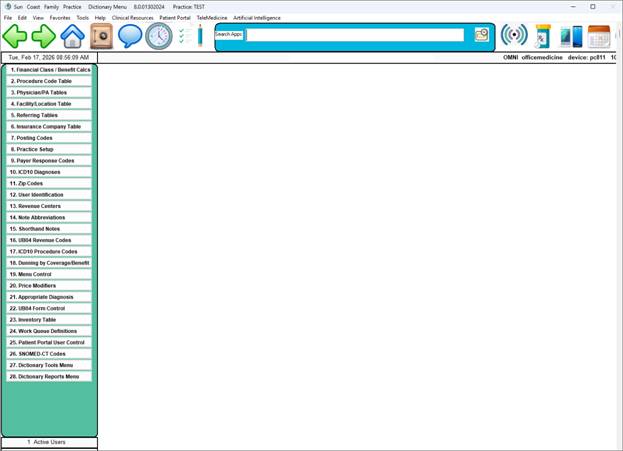
Task: Open the Favorites menu
Action: pos(60,18)
